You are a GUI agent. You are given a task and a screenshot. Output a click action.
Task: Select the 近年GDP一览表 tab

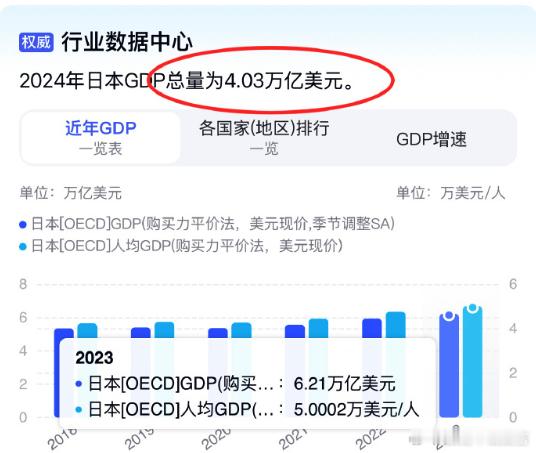coord(100,138)
